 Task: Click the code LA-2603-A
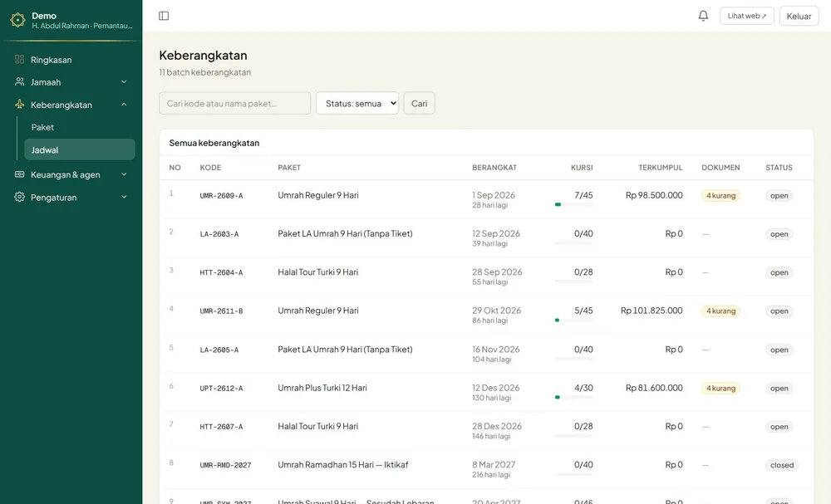click(219, 234)
